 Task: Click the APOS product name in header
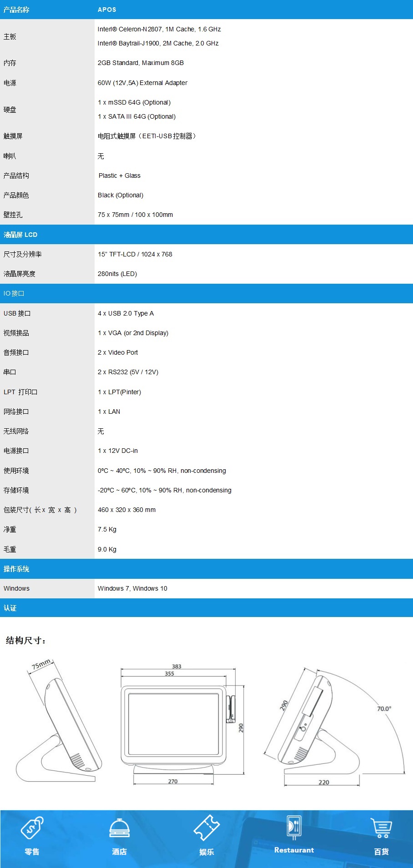107,10
